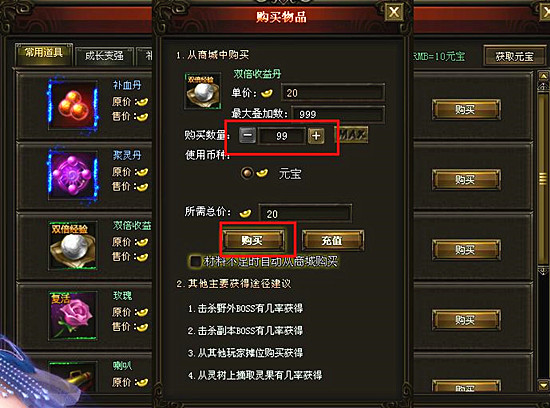Click the scrollbar up arrow in shop list
This screenshot has width=550, height=408.
tap(543, 76)
